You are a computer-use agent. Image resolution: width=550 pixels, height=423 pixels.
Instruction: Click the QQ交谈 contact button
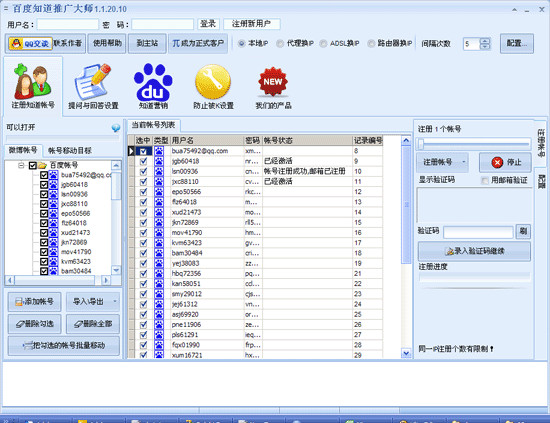coord(30,43)
